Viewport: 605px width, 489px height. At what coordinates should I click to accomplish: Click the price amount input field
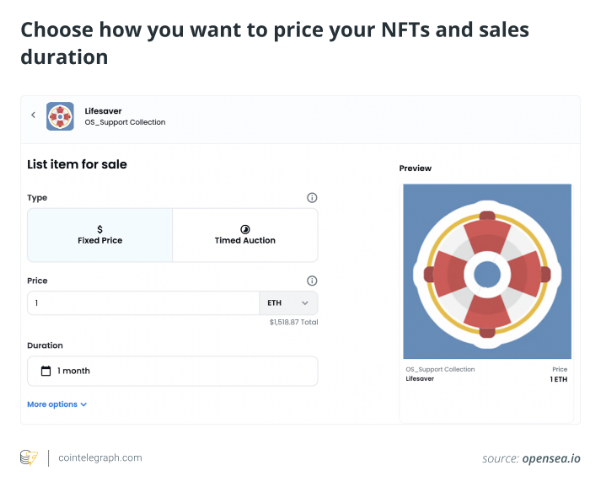point(143,303)
